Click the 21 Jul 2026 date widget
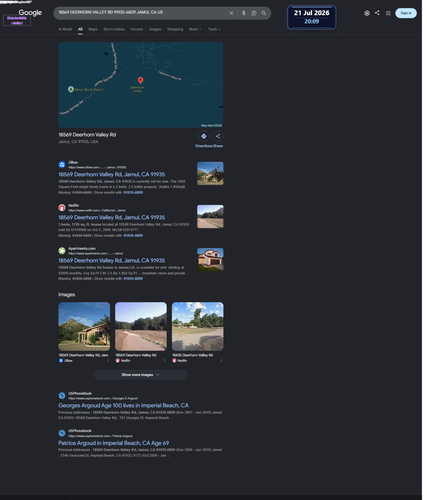The width and height of the screenshot is (427, 500). 312,17
